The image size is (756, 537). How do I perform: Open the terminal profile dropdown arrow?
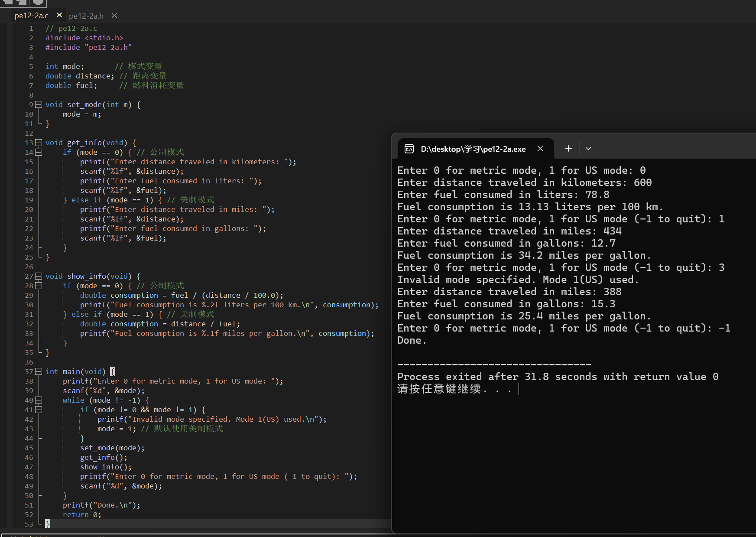pyautogui.click(x=588, y=149)
